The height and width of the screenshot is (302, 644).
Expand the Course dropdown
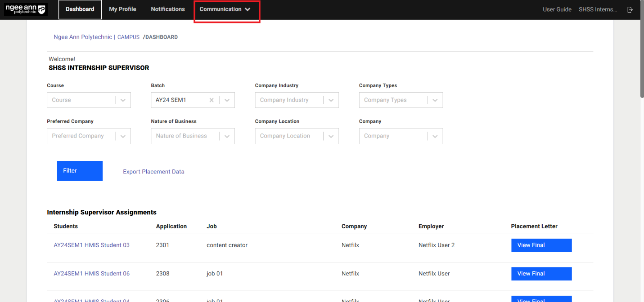[123, 100]
